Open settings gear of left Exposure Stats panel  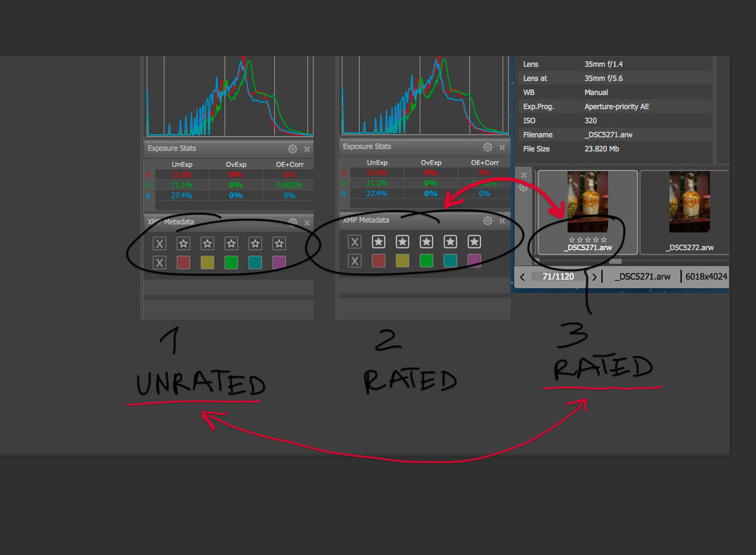pos(293,149)
